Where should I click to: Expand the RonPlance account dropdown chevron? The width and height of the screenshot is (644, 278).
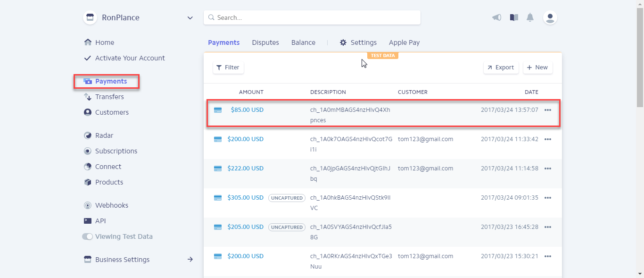click(x=190, y=18)
